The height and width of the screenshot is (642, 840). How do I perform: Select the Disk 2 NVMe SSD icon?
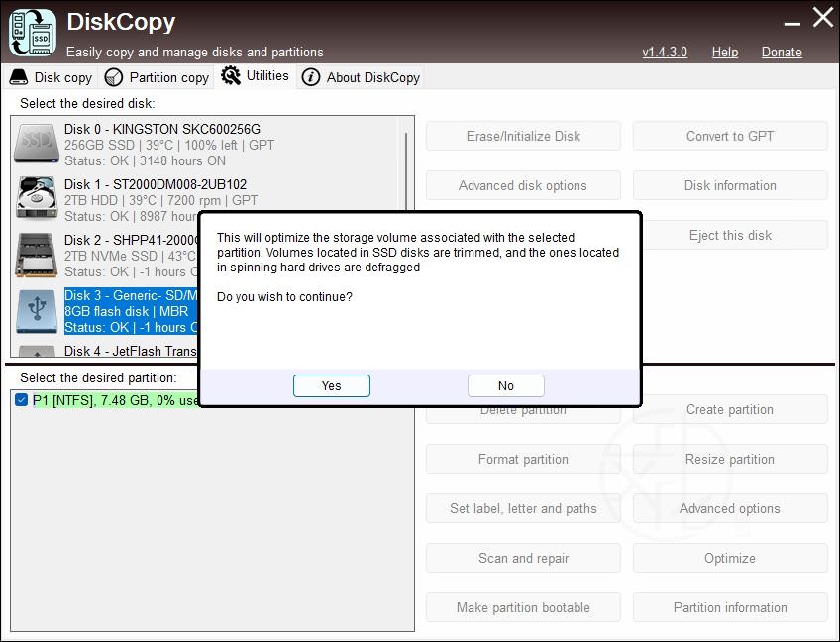click(x=37, y=255)
